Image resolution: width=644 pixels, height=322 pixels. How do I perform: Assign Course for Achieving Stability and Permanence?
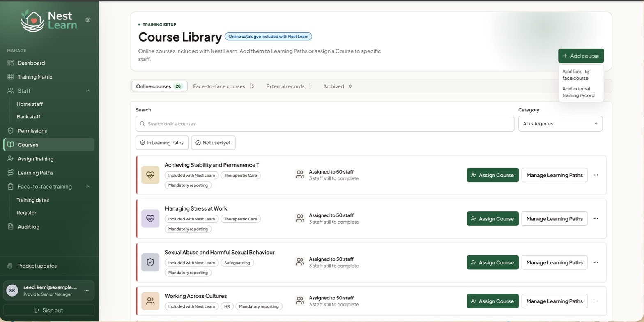(492, 175)
